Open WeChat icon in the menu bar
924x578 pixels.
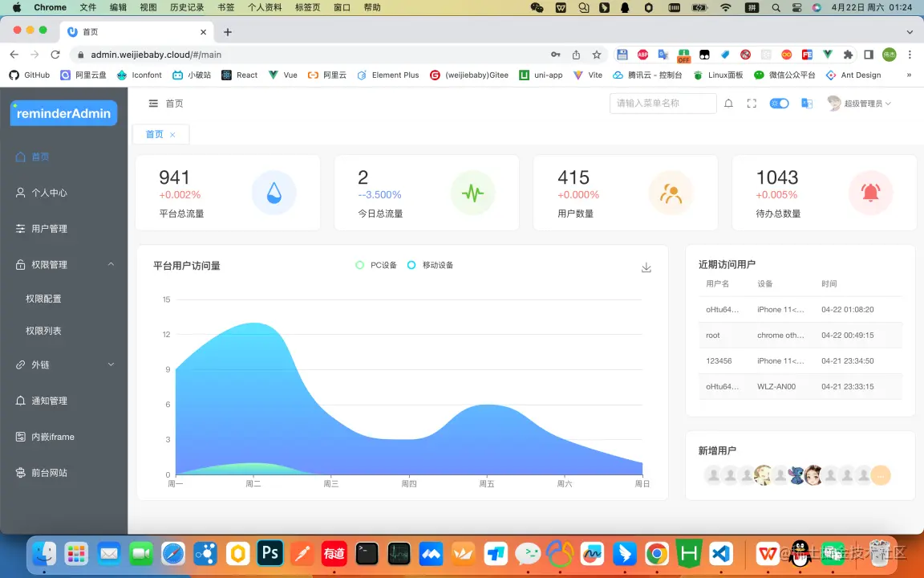[537, 7]
